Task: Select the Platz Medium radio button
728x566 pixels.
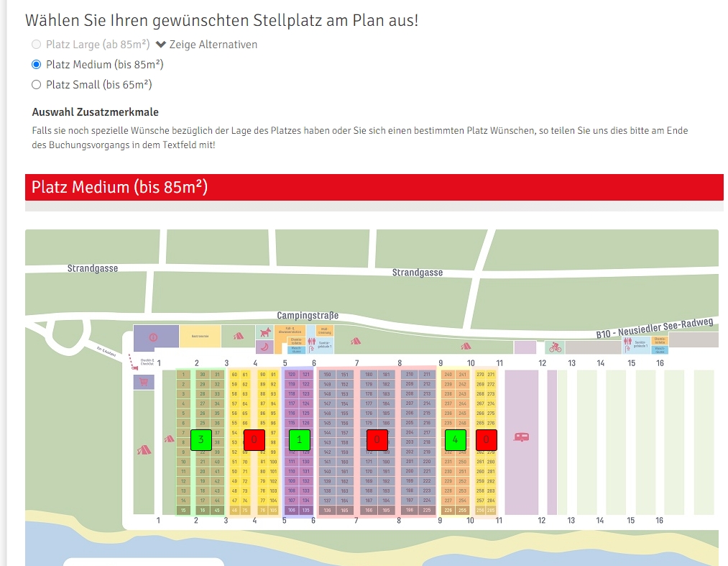Action: 36,65
